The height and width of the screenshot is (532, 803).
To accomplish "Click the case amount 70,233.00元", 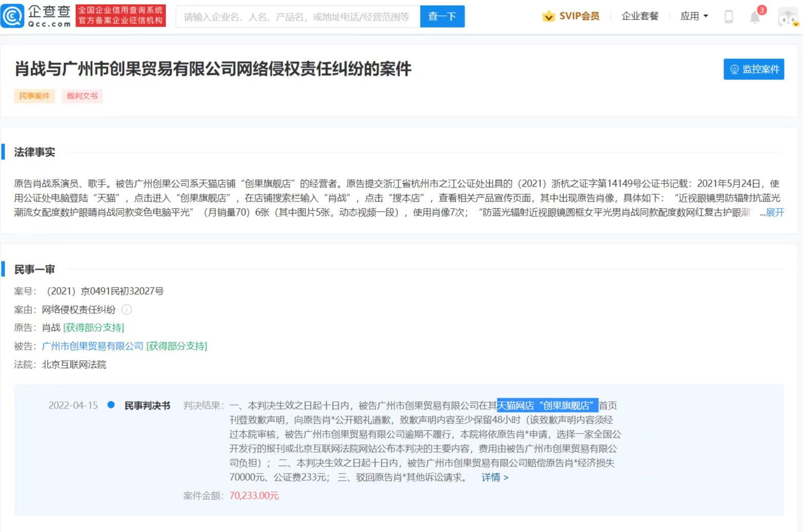I will point(254,496).
